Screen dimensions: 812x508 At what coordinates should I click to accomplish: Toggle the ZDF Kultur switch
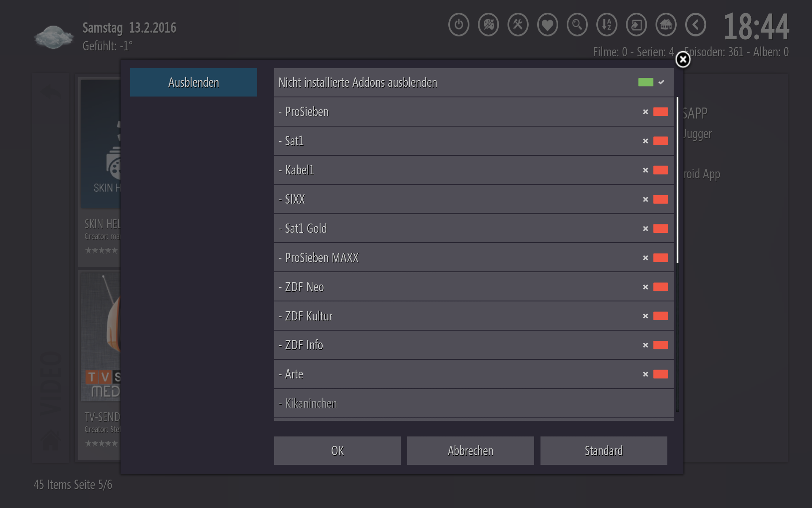pyautogui.click(x=655, y=316)
